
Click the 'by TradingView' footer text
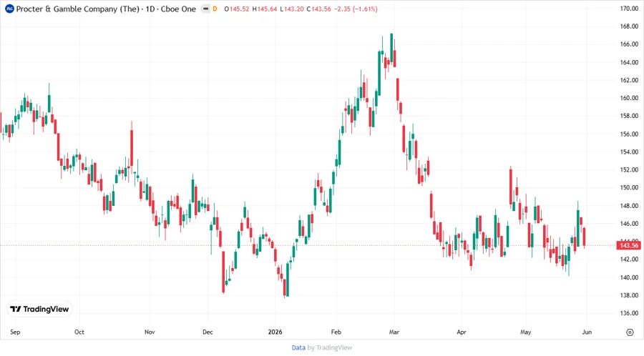point(330,348)
